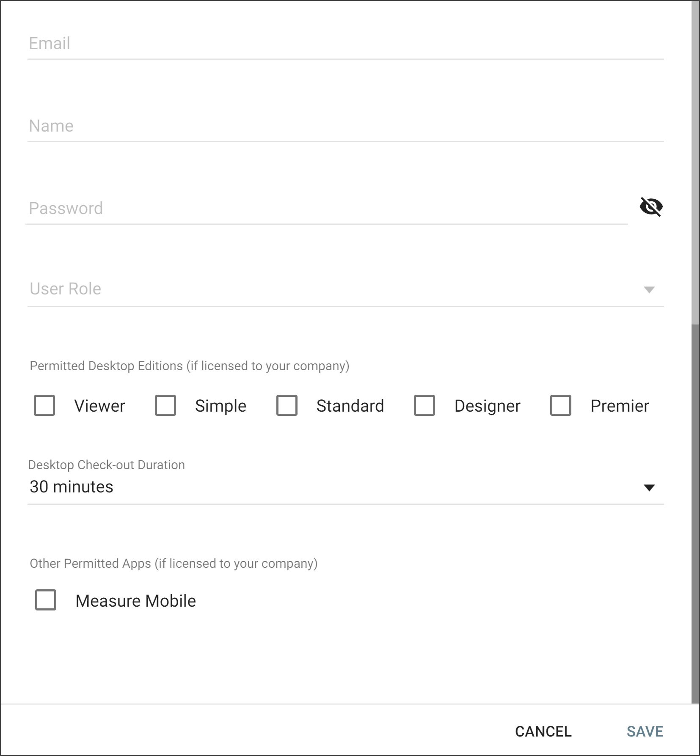Screen dimensions: 700x756
Task: Click the SAVE button
Action: click(645, 731)
